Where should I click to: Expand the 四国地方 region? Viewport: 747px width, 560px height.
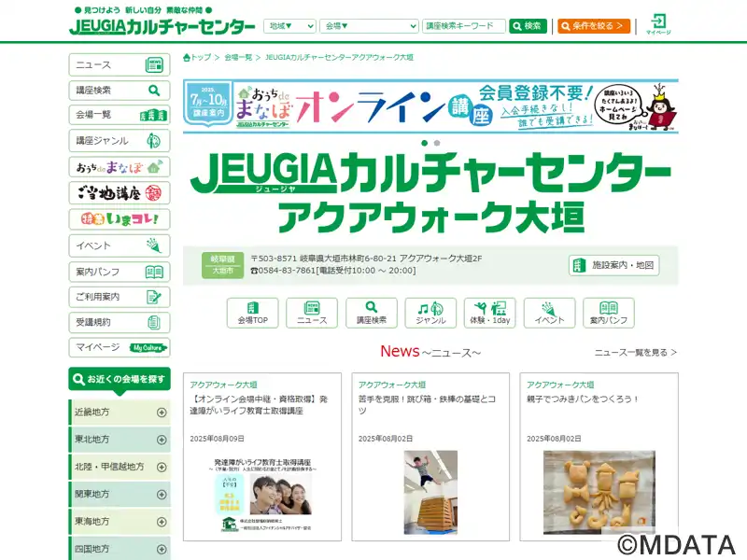point(120,549)
